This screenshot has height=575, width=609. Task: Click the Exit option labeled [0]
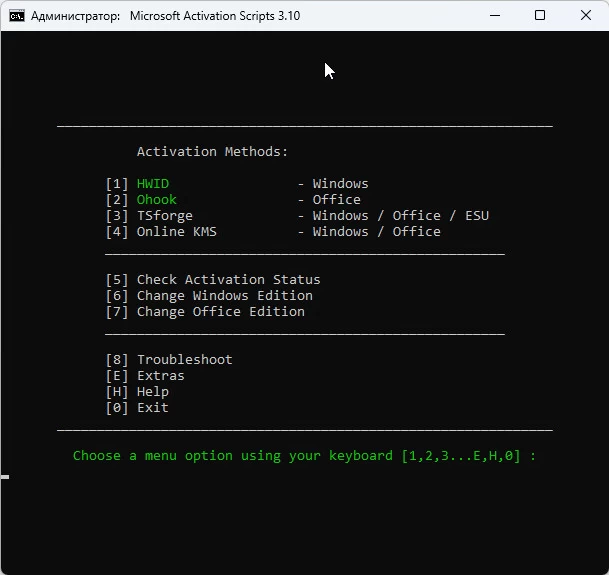point(152,408)
